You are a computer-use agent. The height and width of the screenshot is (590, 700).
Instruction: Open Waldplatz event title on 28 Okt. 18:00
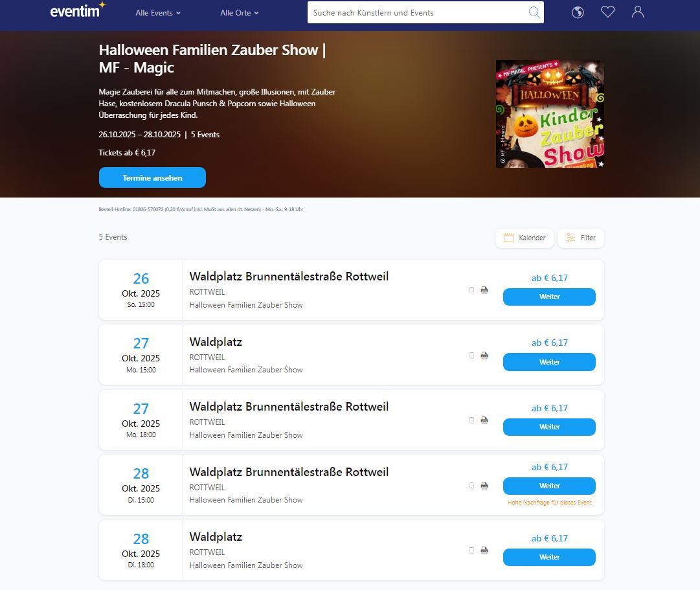click(216, 537)
